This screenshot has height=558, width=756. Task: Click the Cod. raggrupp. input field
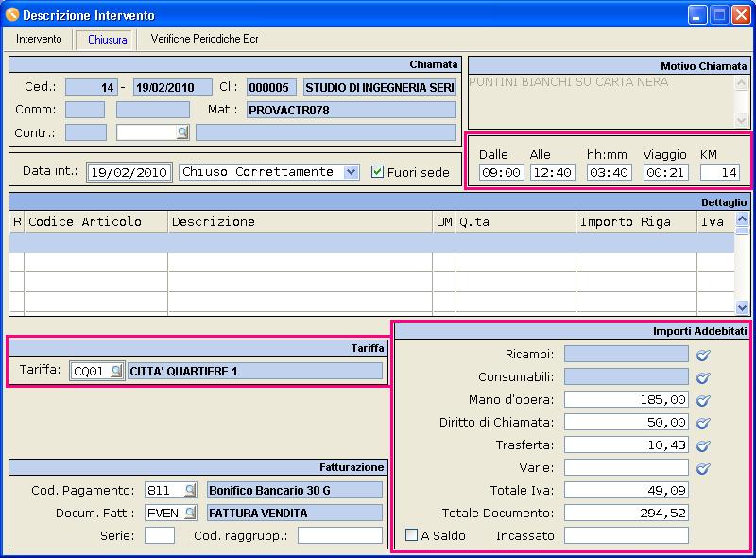click(x=340, y=535)
